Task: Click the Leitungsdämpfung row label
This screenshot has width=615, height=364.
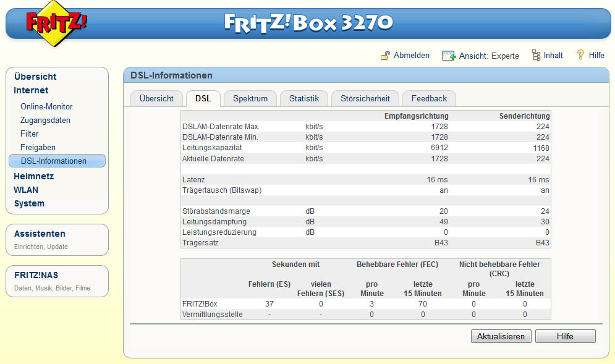Action: [214, 222]
